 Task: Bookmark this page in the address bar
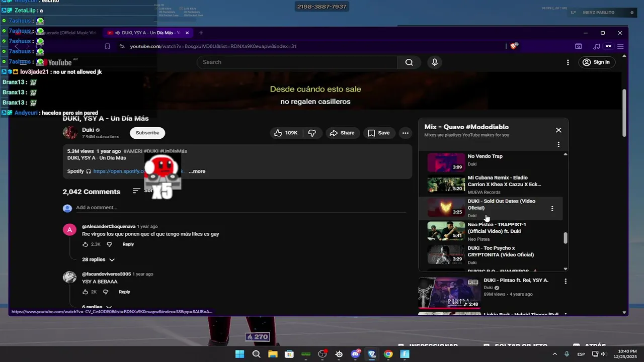pyautogui.click(x=107, y=46)
